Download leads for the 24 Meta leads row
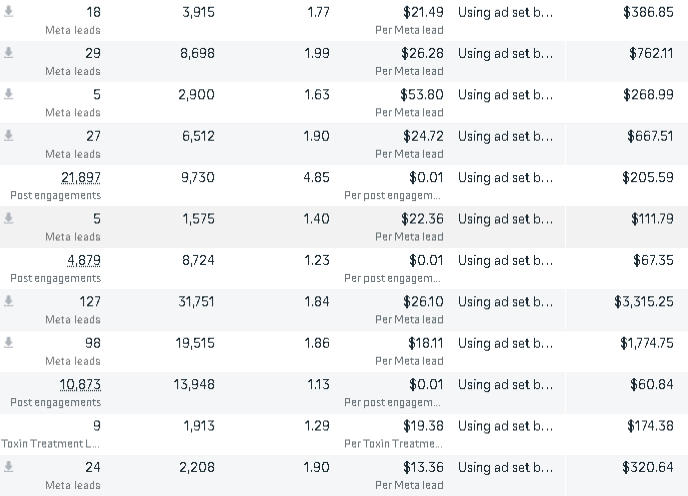Viewport: 688px width, 496px height. (x=9, y=467)
